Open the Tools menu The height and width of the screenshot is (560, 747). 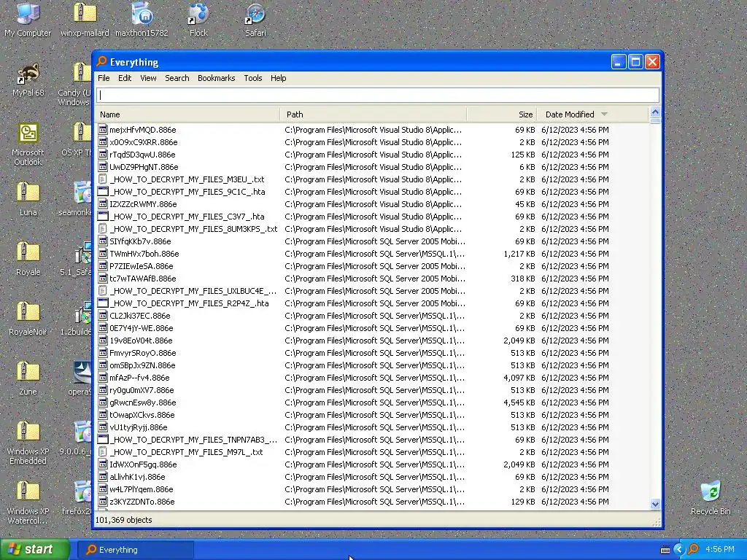tap(253, 78)
